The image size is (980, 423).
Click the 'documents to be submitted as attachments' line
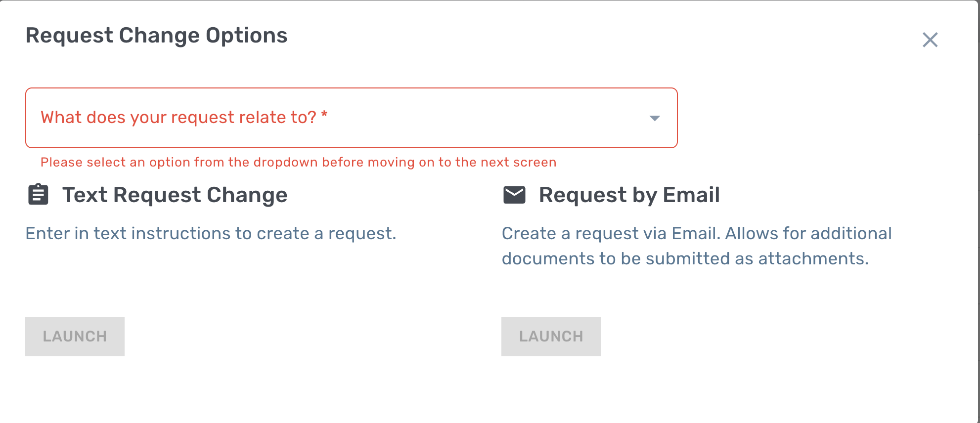point(685,258)
